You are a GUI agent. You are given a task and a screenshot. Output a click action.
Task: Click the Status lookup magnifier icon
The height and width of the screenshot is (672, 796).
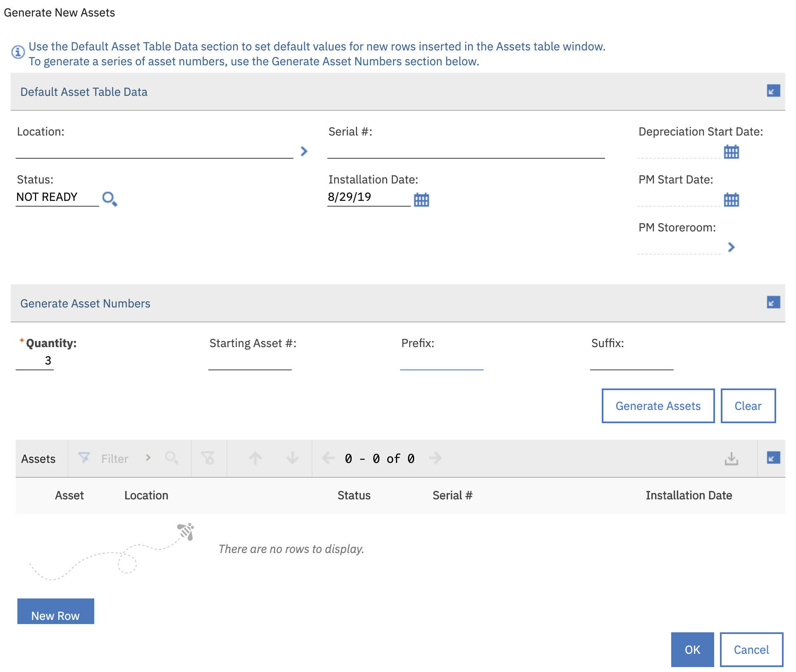110,199
